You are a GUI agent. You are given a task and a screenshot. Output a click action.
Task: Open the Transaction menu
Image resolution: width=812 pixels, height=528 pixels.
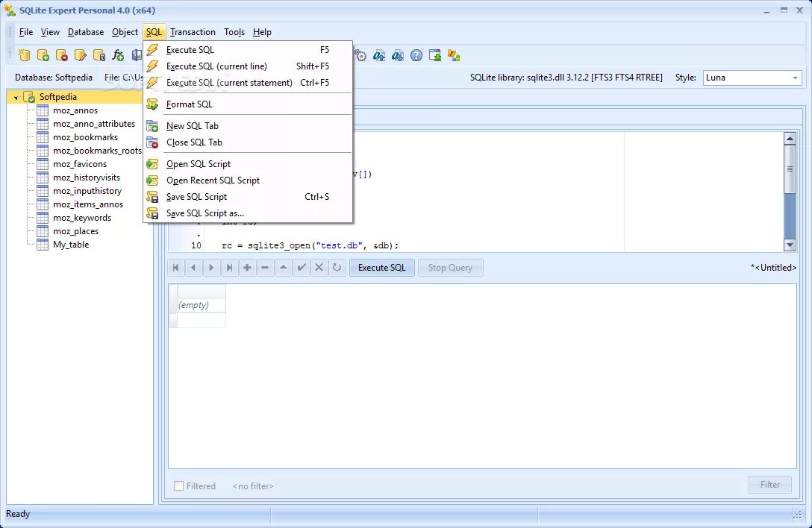193,32
